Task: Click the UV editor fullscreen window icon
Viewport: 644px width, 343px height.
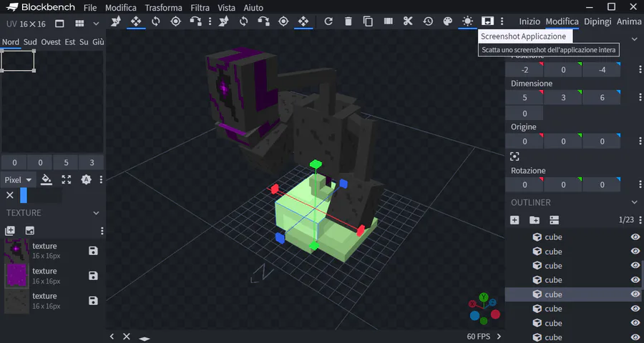Action: pyautogui.click(x=59, y=24)
